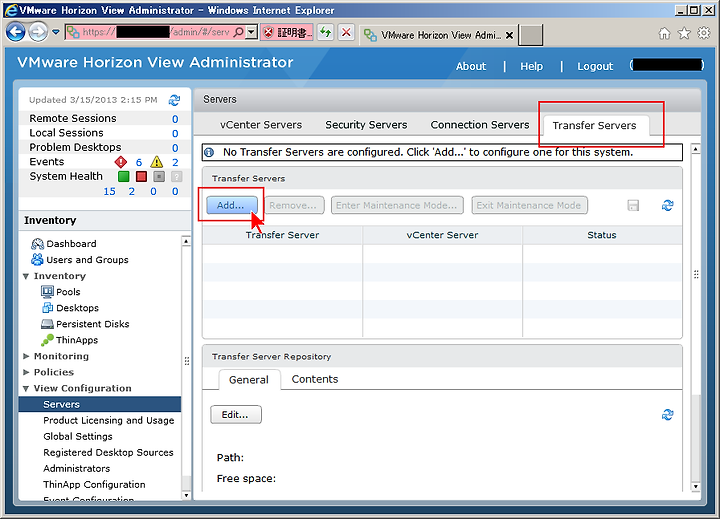Click the certificate error shield indicator
The width and height of the screenshot is (720, 519).
pos(287,32)
